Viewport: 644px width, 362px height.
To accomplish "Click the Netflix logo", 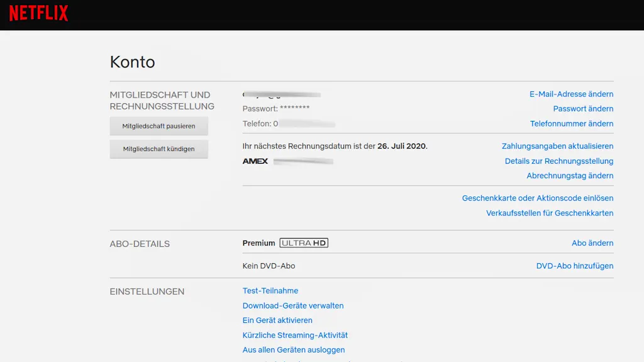I will click(38, 13).
